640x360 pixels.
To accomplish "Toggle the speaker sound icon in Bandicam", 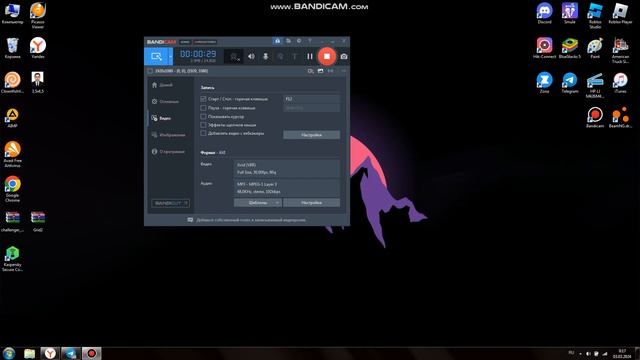I will (x=251, y=56).
